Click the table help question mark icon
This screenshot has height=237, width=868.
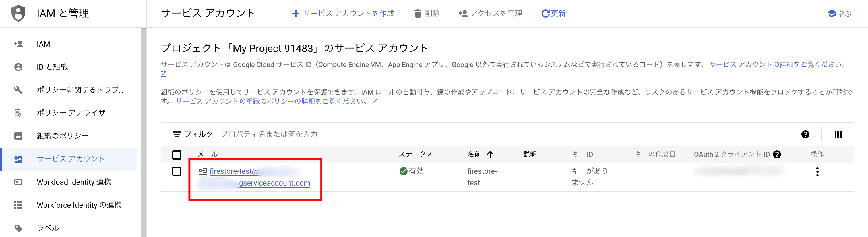805,134
